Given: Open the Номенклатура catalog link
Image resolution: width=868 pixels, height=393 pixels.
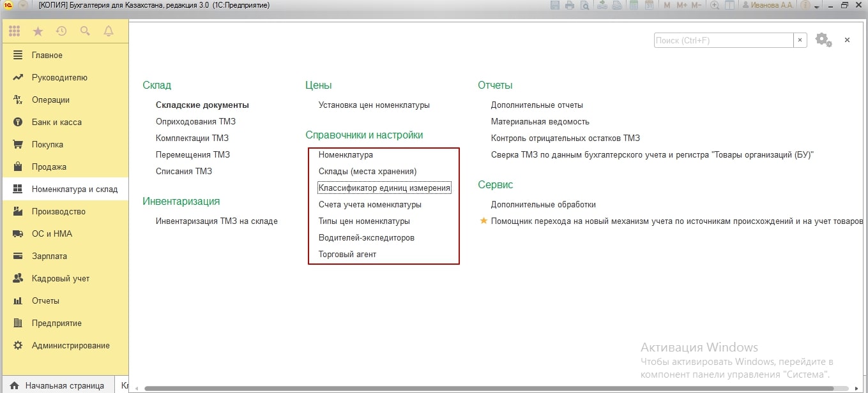Looking at the screenshot, I should coord(346,154).
